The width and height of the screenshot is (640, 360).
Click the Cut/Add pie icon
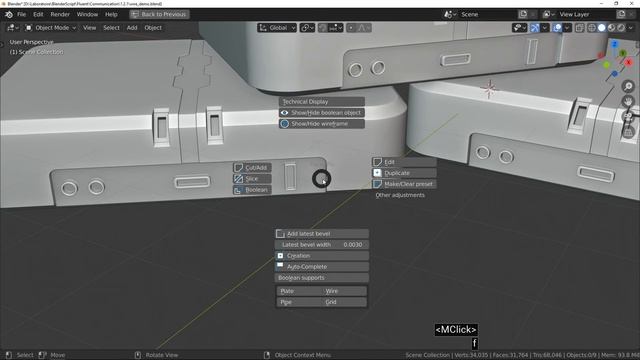pyautogui.click(x=239, y=168)
